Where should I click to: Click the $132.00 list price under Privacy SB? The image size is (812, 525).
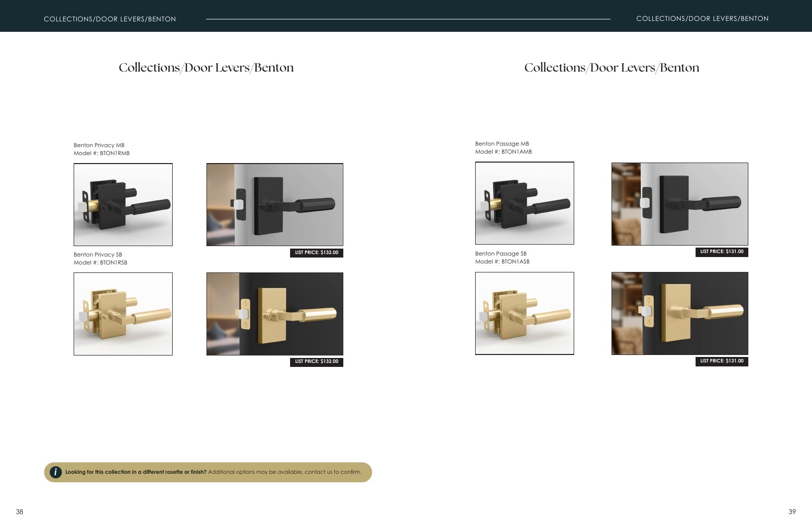[x=316, y=361]
